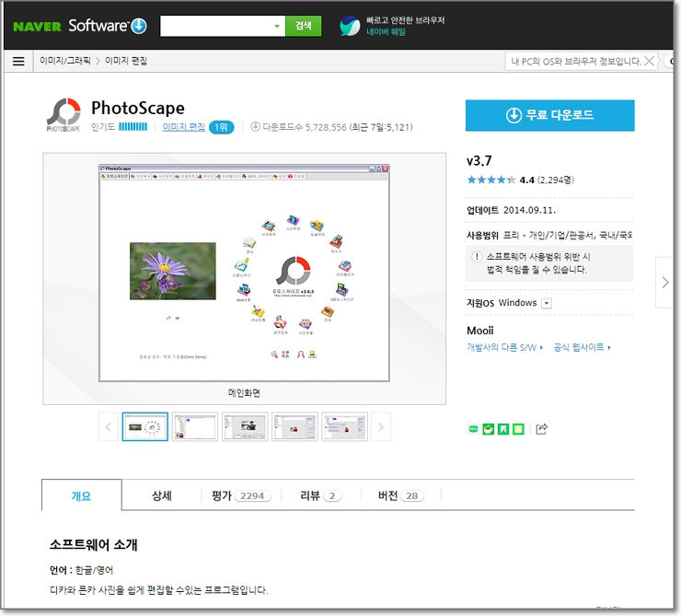Open the 리뷰 2 tab
681x616 pixels.
tap(320, 495)
